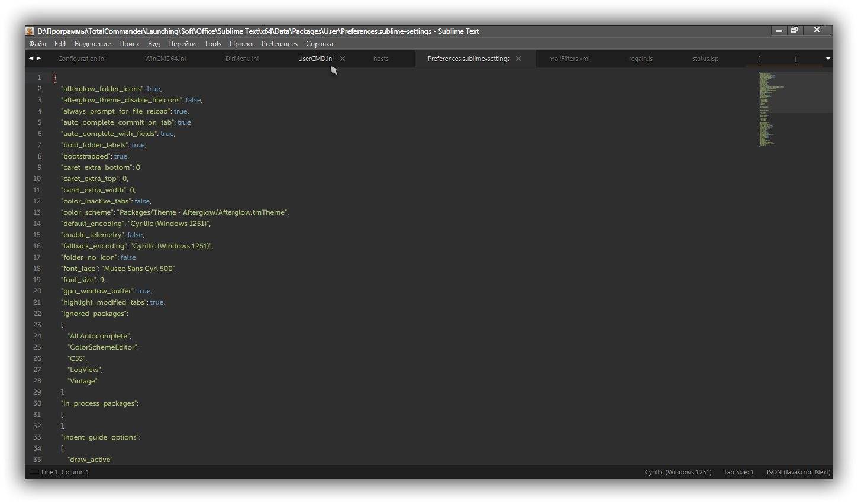The height and width of the screenshot is (504, 858).
Task: Click the "afterglow_folder_icons" line
Action: click(x=111, y=89)
